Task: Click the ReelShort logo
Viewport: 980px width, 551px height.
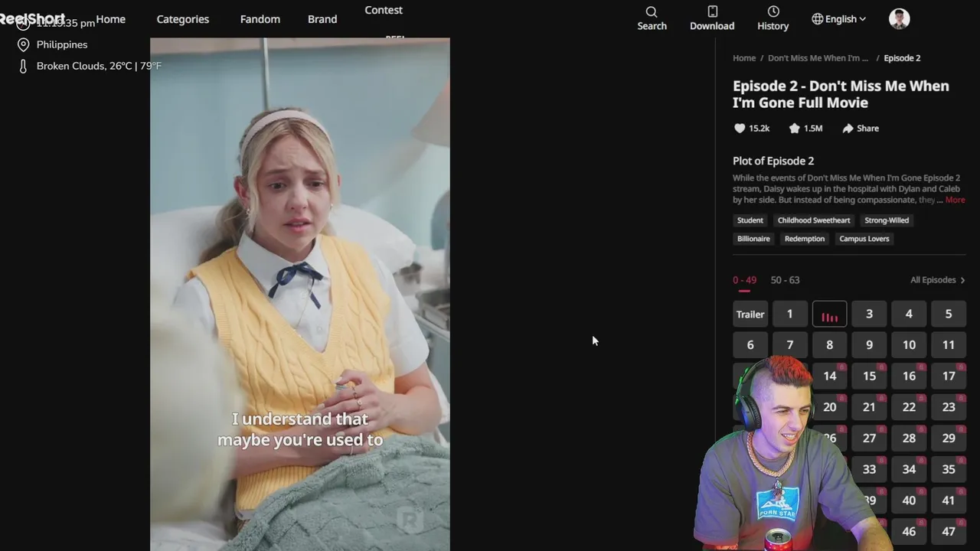Action: coord(32,19)
